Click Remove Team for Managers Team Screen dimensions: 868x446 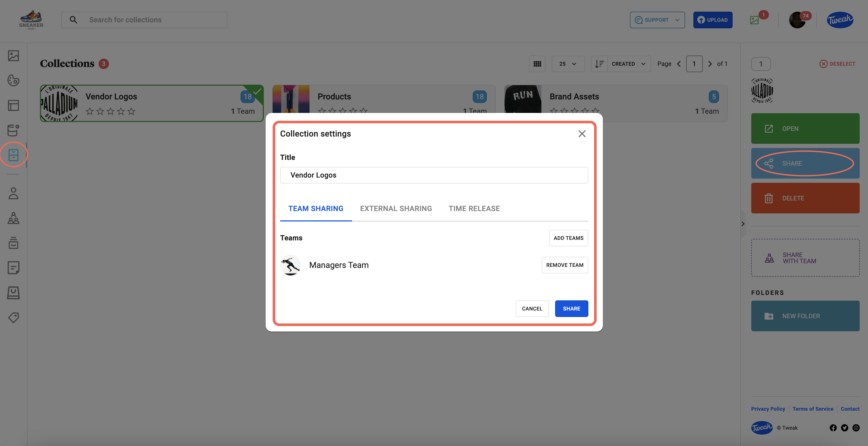click(564, 265)
